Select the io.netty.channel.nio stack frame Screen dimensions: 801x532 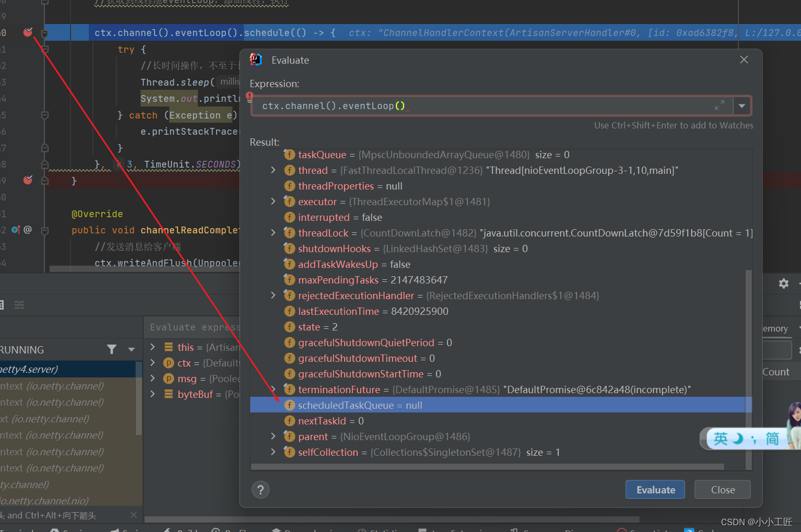(x=68, y=501)
